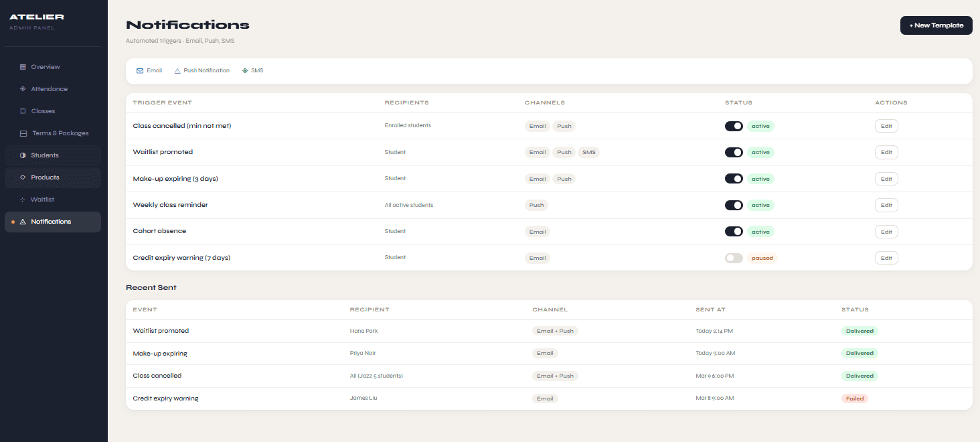Click the paused status badge
980x442 pixels.
click(762, 258)
